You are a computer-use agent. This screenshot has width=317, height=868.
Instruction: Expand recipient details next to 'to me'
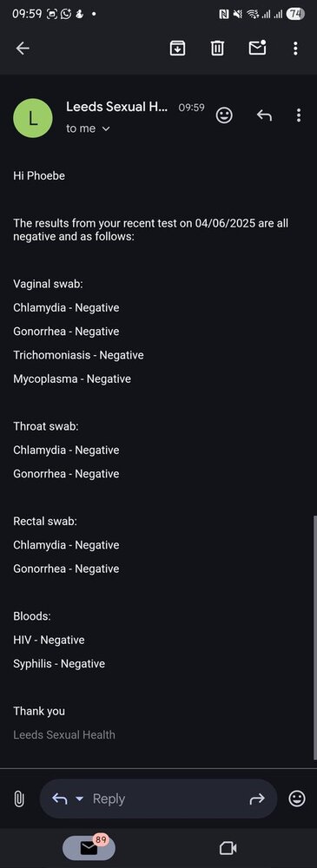point(106,129)
